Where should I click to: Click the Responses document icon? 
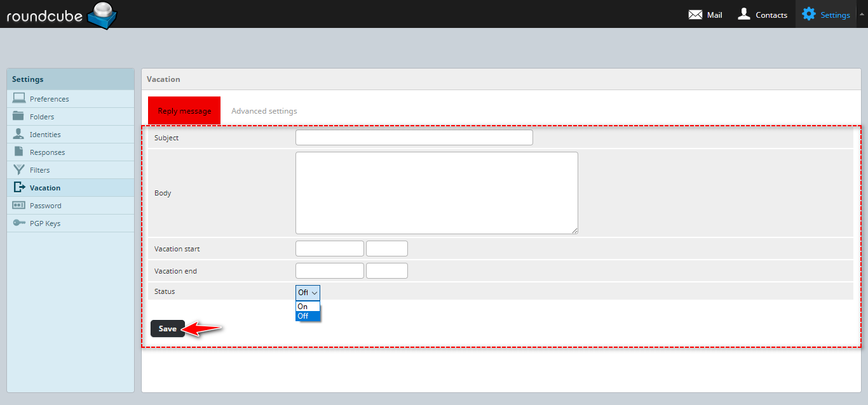[x=19, y=152]
